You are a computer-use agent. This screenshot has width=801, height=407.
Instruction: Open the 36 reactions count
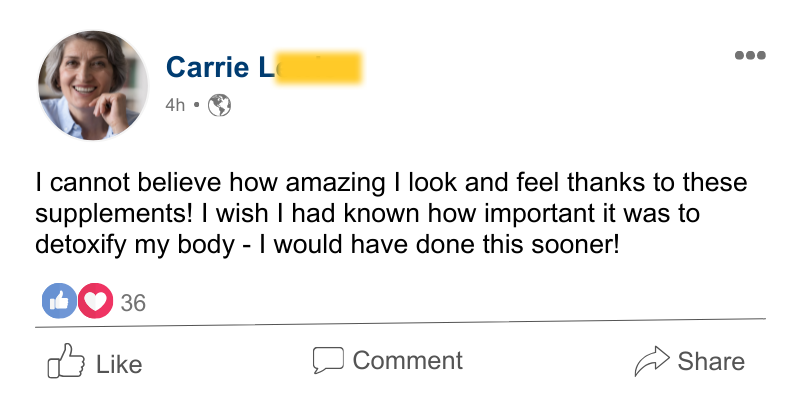(133, 303)
